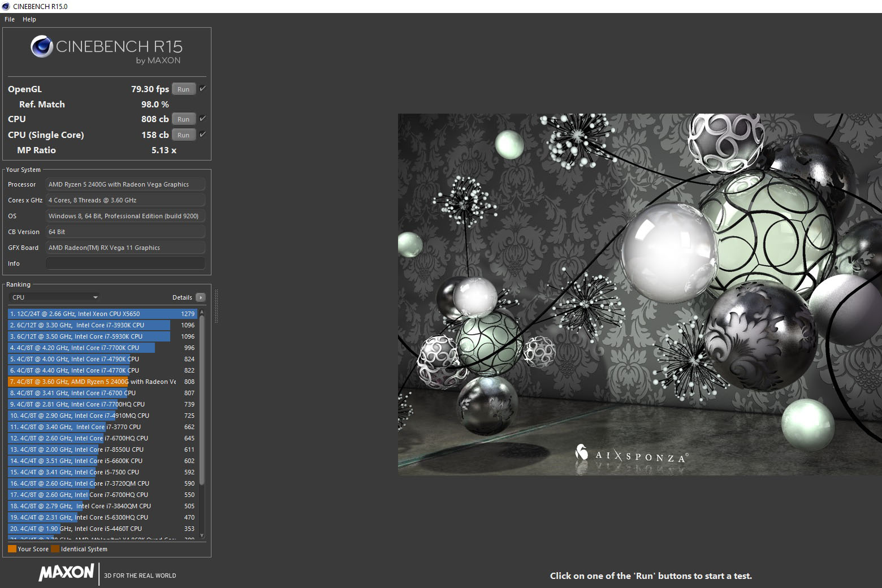Open the File menu
The image size is (882, 588).
10,19
